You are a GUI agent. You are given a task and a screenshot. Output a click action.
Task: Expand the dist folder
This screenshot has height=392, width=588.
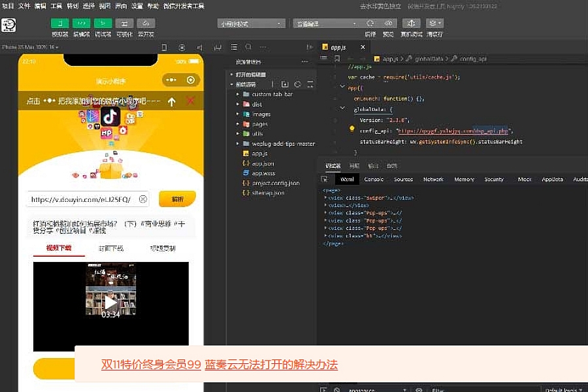(x=257, y=105)
